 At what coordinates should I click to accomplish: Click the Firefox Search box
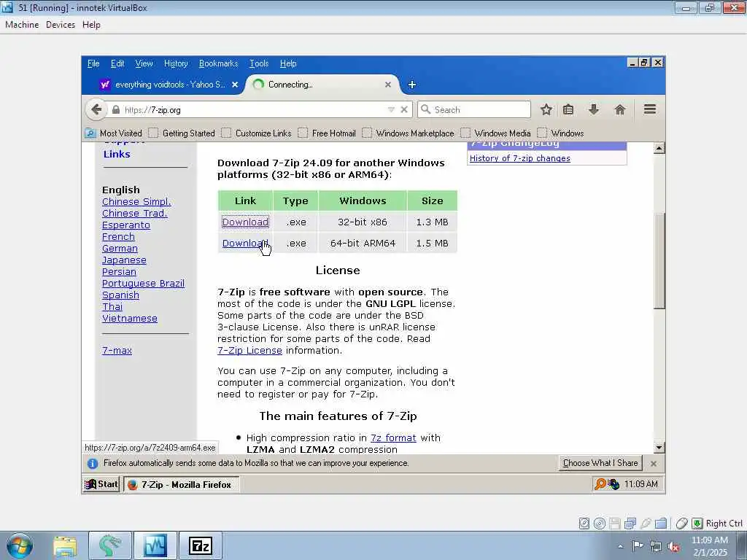[x=474, y=109]
